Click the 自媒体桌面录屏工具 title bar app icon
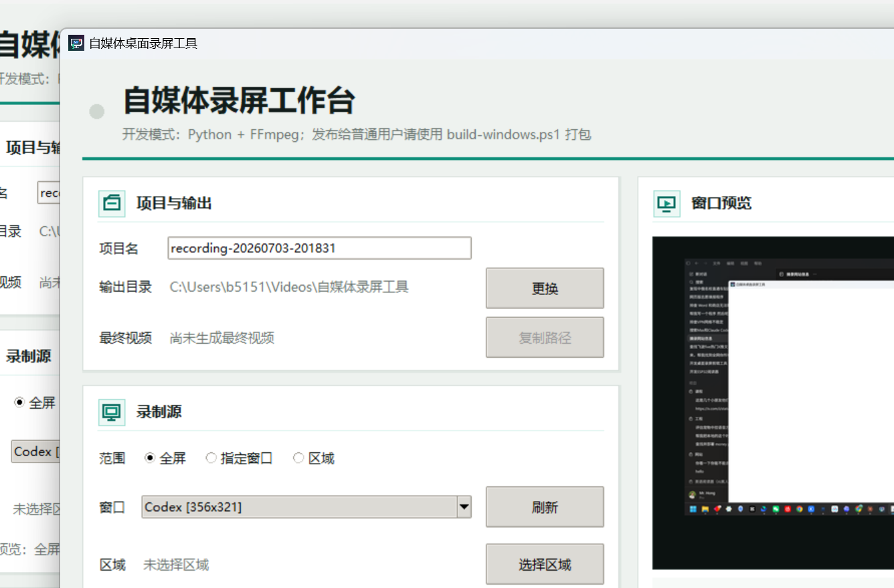Image resolution: width=894 pixels, height=588 pixels. click(76, 43)
